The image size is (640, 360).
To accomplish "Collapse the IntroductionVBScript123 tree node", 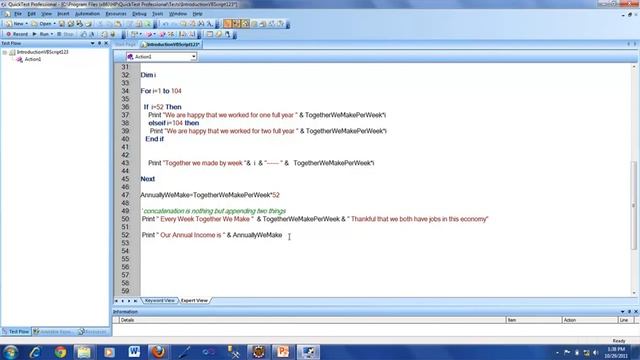I will click(x=4, y=52).
